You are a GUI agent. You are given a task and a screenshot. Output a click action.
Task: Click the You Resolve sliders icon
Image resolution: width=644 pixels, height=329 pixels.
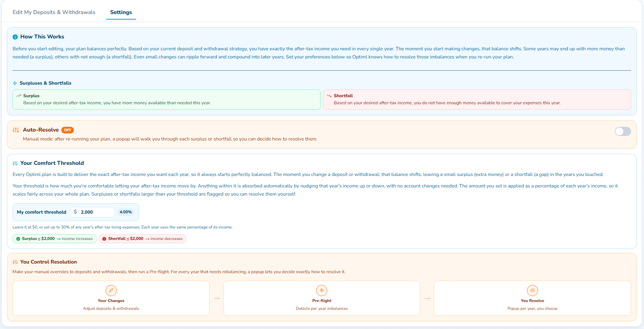pyautogui.click(x=532, y=291)
